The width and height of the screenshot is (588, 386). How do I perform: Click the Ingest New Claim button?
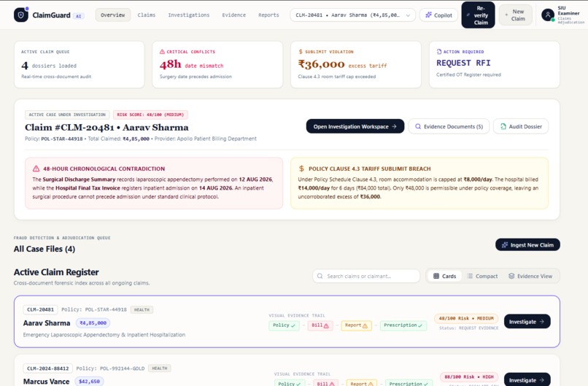tap(527, 245)
